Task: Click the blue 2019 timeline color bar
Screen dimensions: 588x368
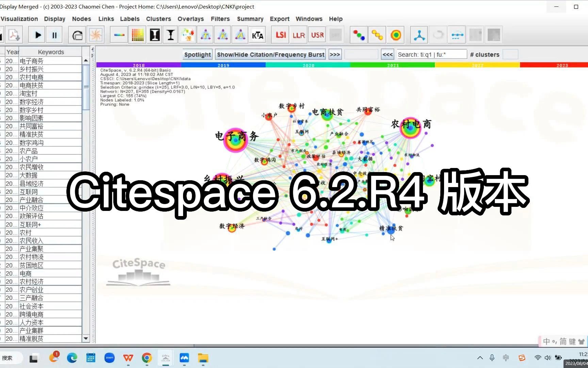Action: (x=223, y=65)
